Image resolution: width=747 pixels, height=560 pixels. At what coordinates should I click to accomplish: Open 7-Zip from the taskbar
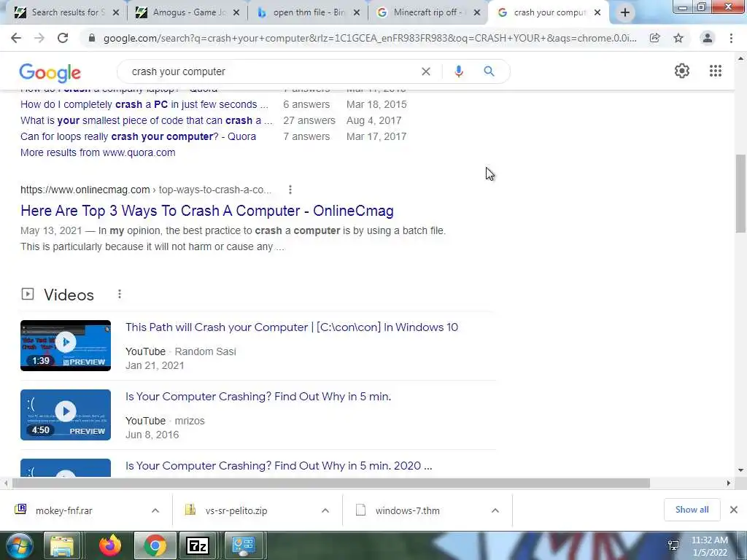click(198, 545)
